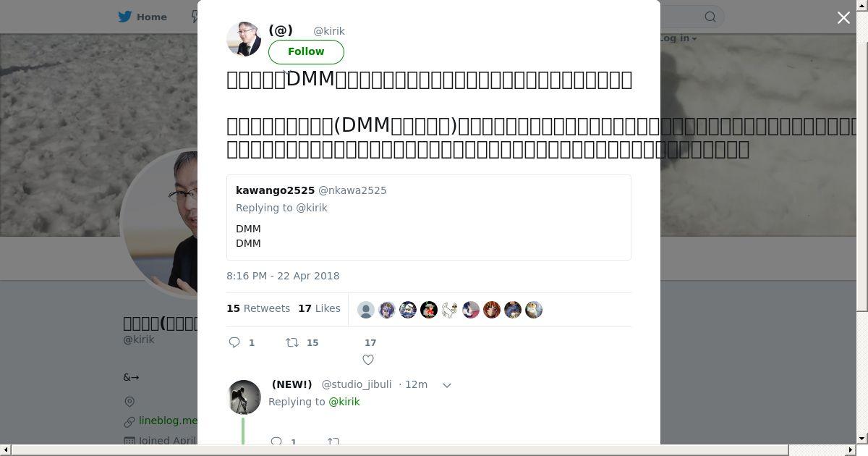
Task: Close the tweet overlay
Action: [x=843, y=17]
